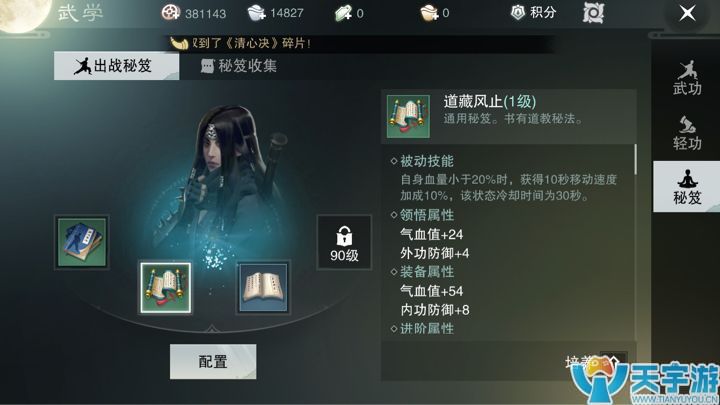Select the blue manual books slot
The image size is (720, 405).
82,242
